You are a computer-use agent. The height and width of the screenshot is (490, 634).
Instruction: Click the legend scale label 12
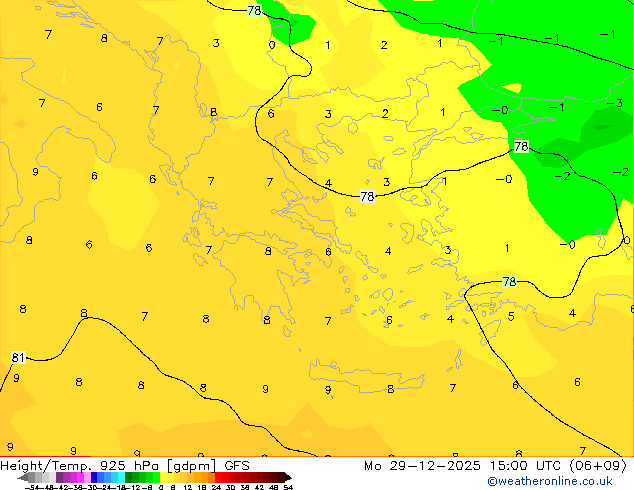tap(188, 488)
